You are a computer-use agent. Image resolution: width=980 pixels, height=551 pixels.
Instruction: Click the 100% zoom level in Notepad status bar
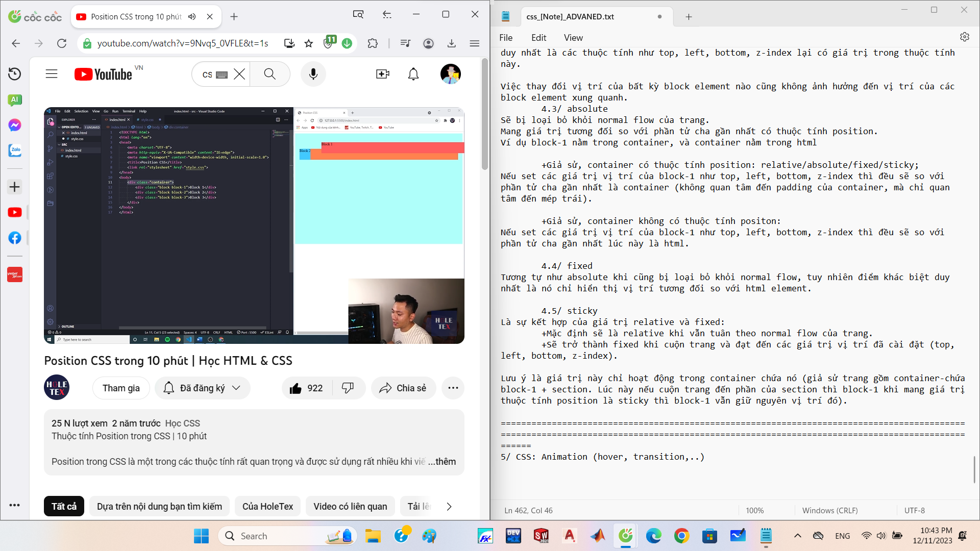754,511
